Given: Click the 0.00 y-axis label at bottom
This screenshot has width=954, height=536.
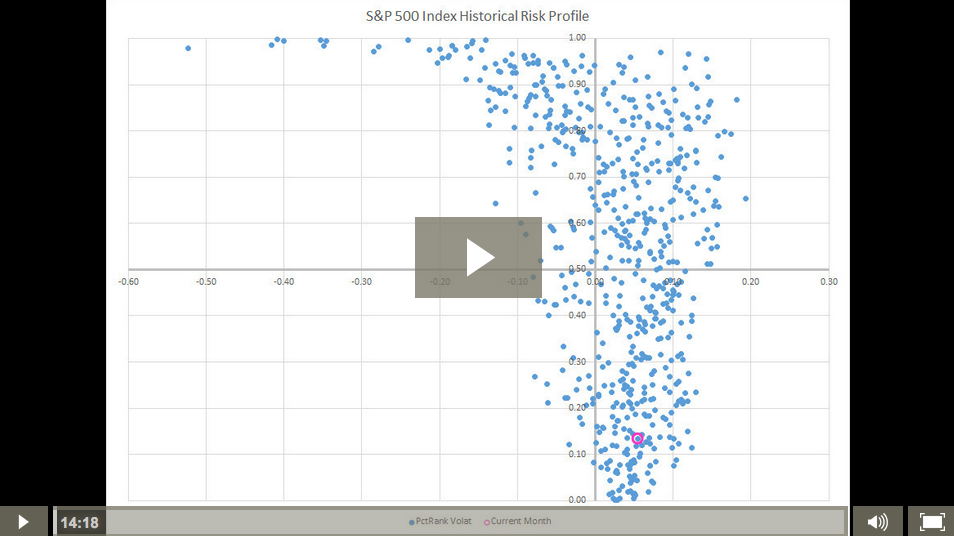Looking at the screenshot, I should coord(577,499).
